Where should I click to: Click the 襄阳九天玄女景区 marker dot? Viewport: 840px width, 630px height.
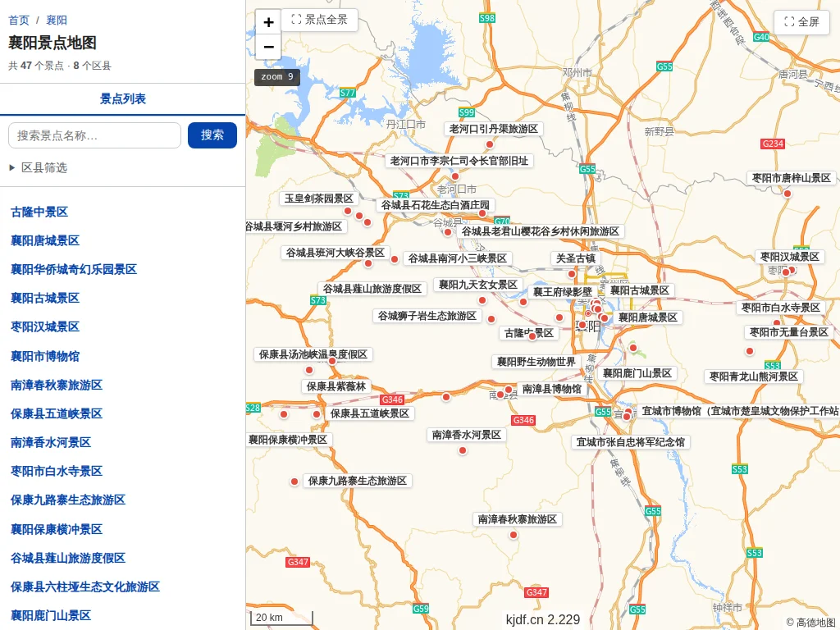[482, 300]
